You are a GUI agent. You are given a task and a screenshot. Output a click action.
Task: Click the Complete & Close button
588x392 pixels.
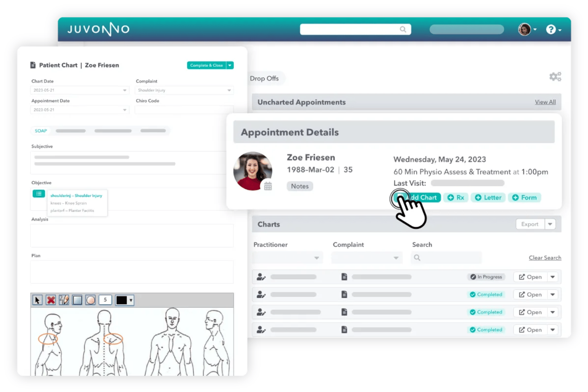click(207, 65)
